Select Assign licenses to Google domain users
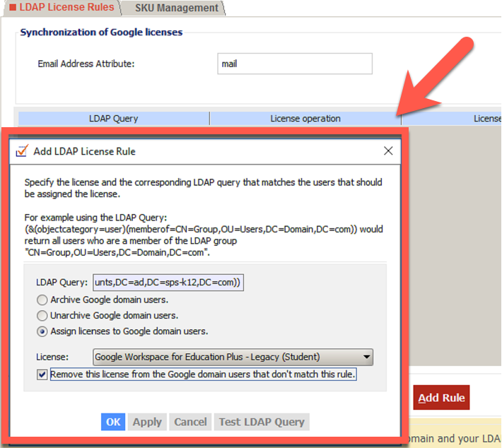 pyautogui.click(x=43, y=331)
